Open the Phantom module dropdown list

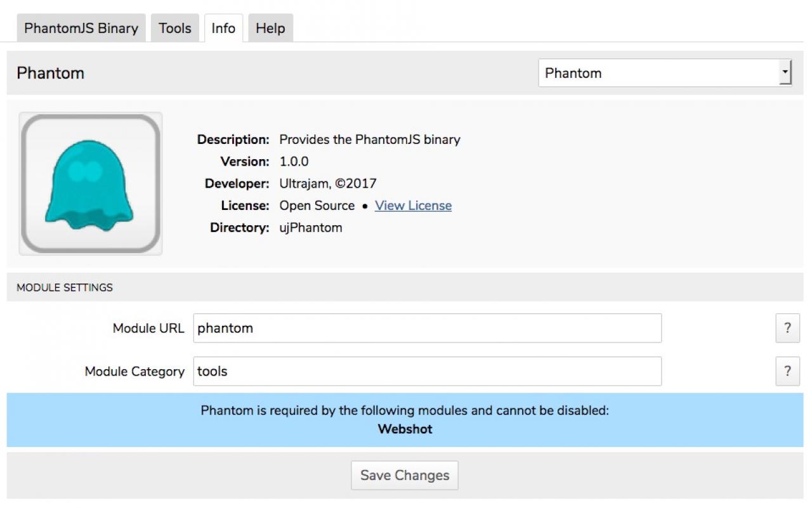[x=665, y=73]
